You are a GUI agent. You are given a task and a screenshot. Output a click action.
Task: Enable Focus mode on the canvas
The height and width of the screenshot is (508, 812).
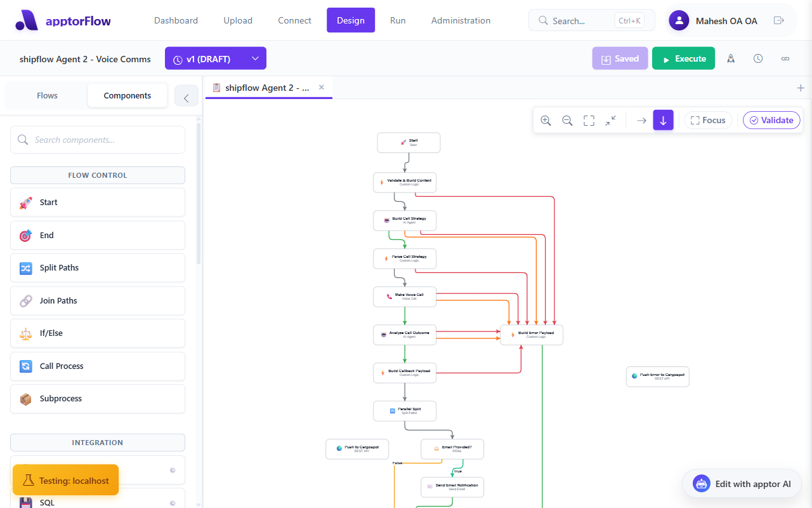708,120
